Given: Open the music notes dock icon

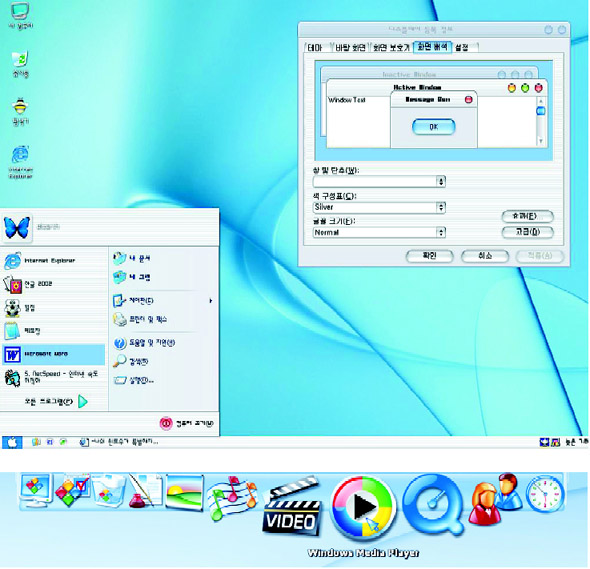Looking at the screenshot, I should 232,499.
